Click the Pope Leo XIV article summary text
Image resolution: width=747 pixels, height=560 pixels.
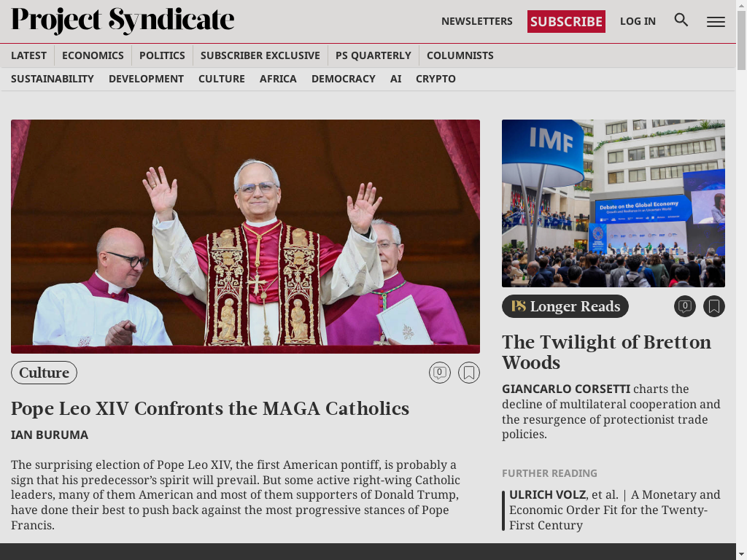(x=236, y=495)
